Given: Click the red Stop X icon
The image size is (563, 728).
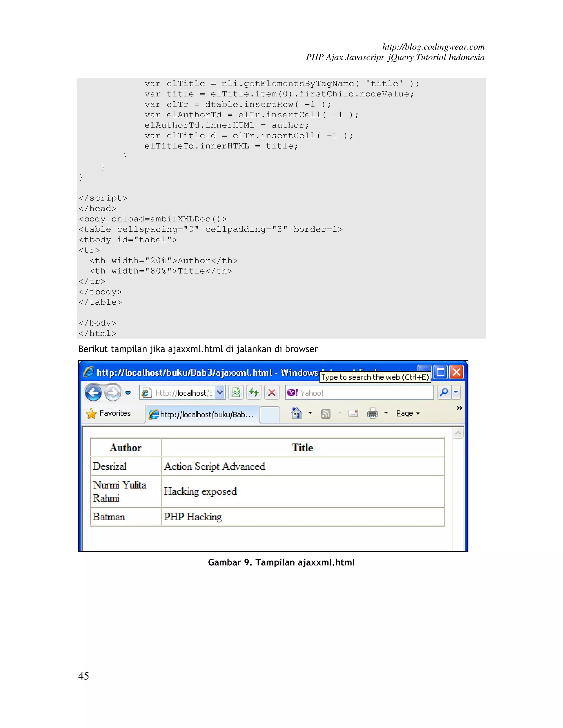Looking at the screenshot, I should click(272, 393).
